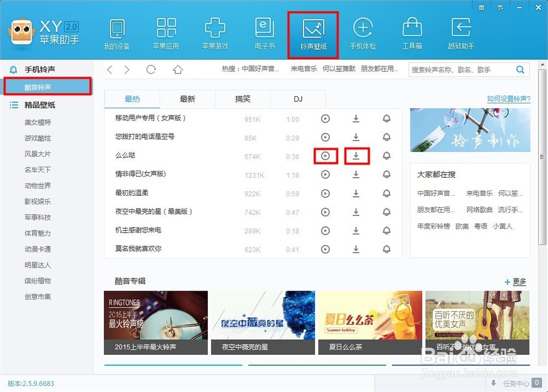The image size is (548, 392).
Task: Switch to the 最新 tab
Action: click(187, 99)
